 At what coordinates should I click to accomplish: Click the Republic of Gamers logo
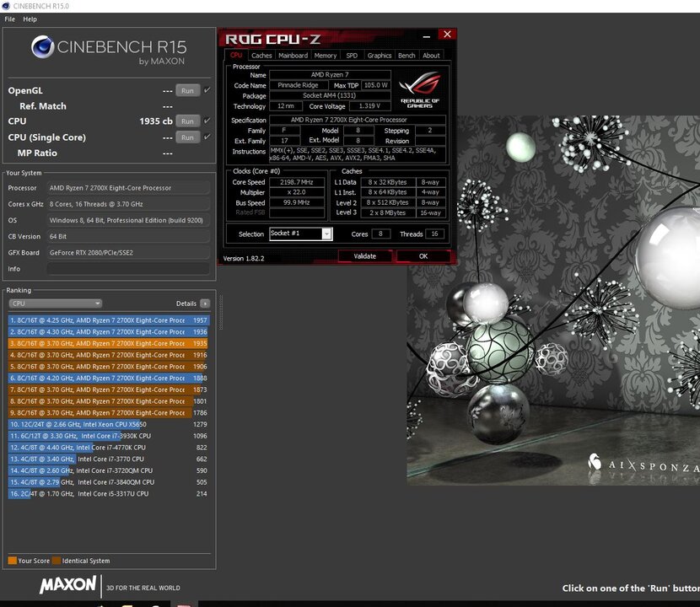[419, 89]
